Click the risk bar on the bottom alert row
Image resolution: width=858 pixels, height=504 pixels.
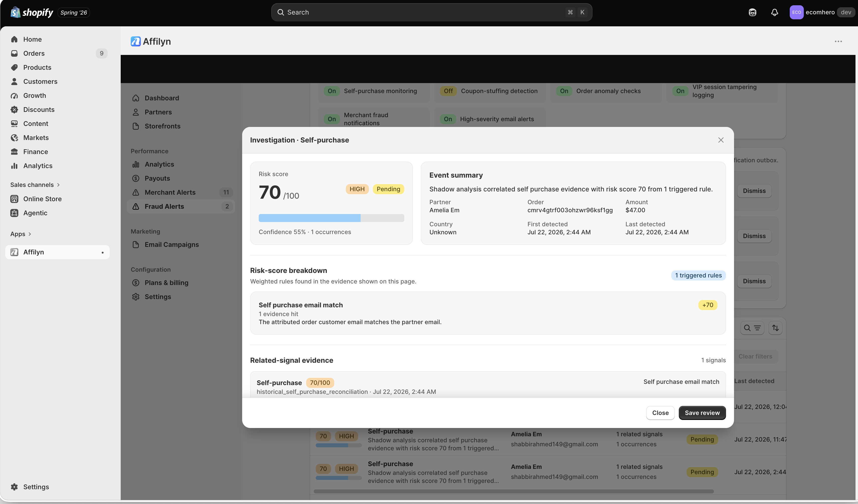point(339,478)
